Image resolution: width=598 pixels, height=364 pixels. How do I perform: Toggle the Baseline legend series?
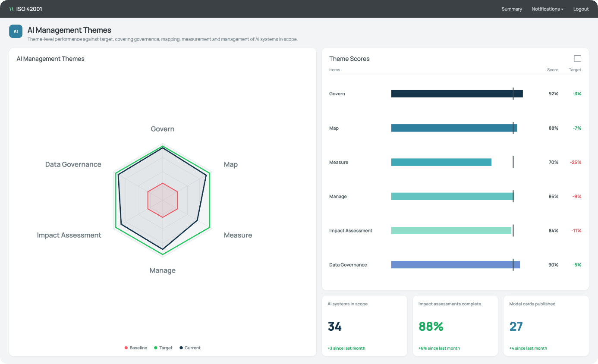[136, 348]
